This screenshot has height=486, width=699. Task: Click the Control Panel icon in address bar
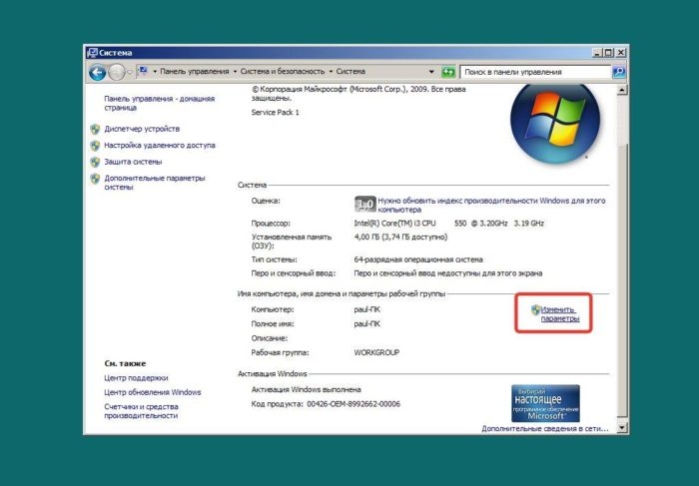(x=143, y=71)
